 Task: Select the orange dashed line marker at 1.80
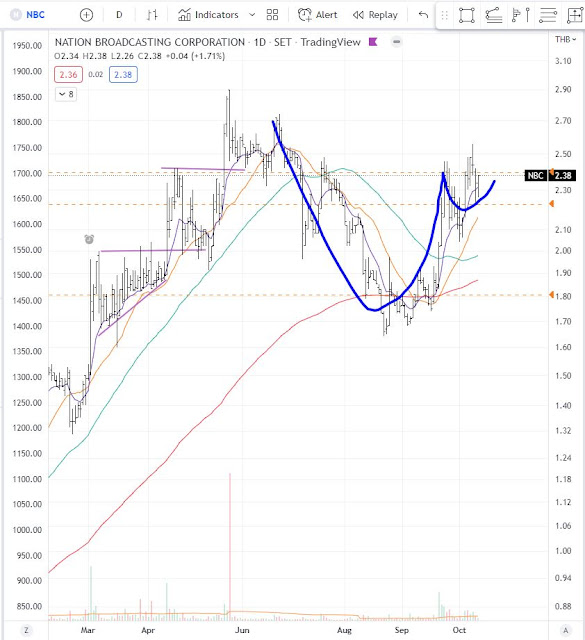551,295
